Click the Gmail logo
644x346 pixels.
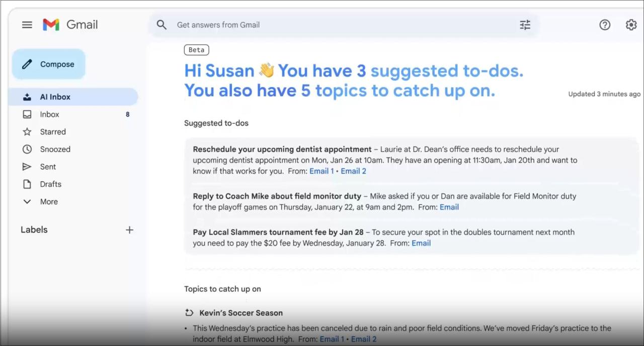coord(70,24)
